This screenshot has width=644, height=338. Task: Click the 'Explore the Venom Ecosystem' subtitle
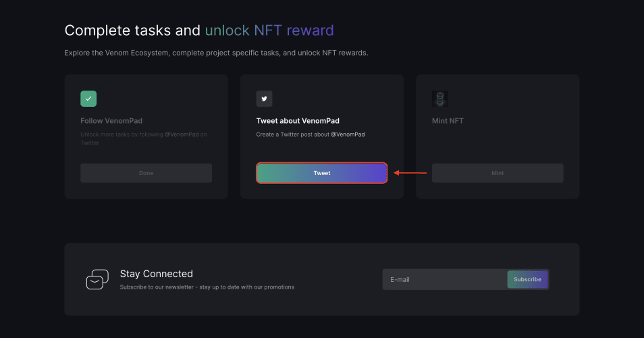[216, 53]
